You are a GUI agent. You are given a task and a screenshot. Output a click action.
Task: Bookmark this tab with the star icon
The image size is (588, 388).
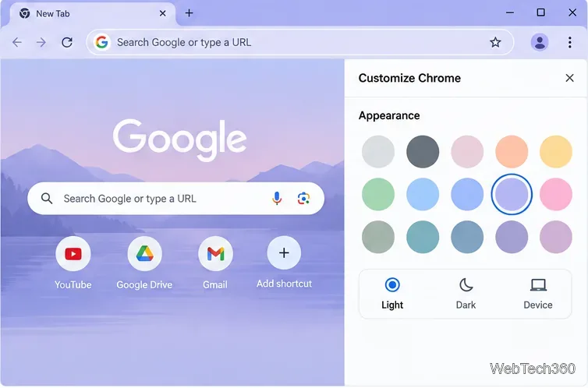tap(495, 42)
